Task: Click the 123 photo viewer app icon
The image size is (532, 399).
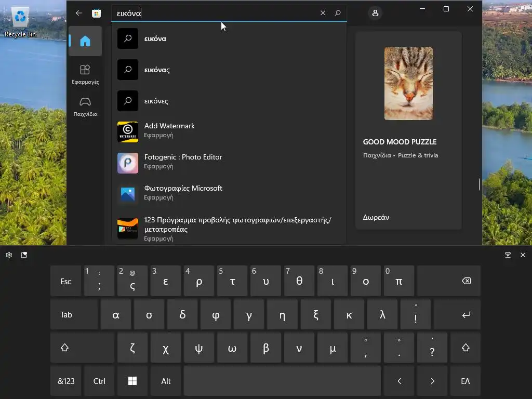Action: pos(128,229)
